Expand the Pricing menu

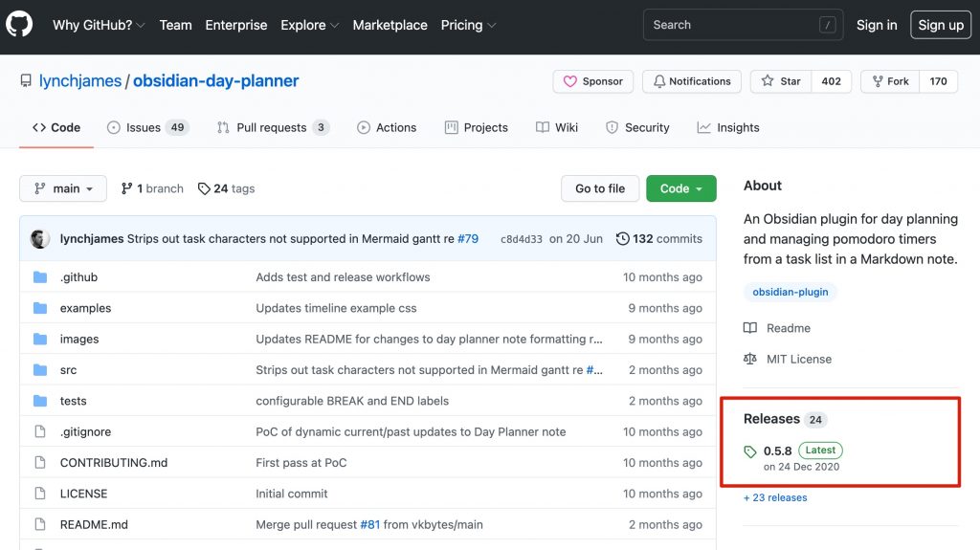(x=468, y=25)
